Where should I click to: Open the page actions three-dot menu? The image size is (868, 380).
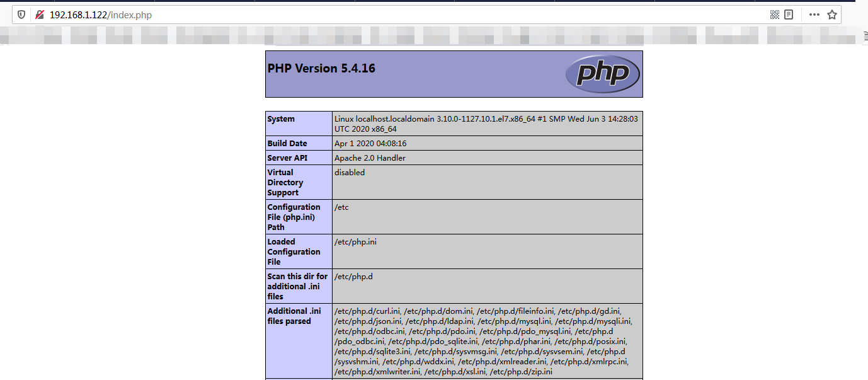(x=814, y=14)
